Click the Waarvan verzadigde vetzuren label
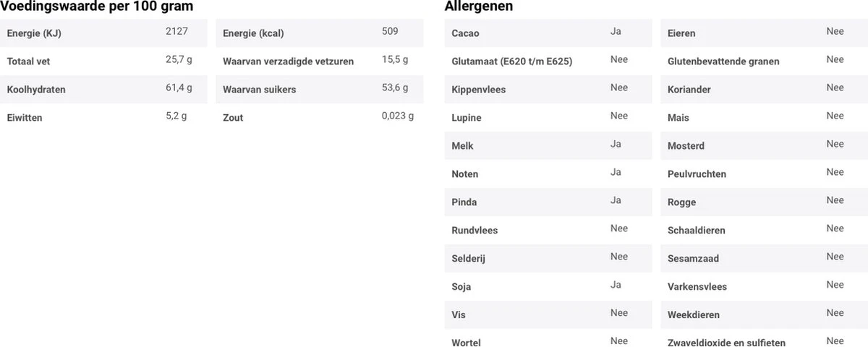 [x=288, y=61]
